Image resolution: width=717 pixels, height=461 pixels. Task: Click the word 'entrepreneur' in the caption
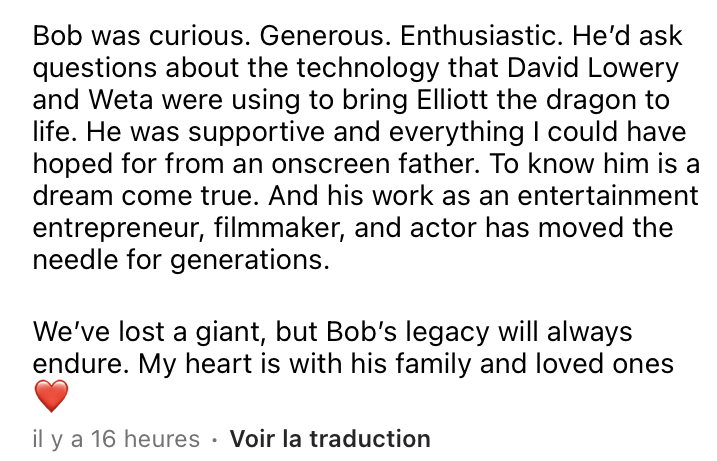tap(118, 229)
